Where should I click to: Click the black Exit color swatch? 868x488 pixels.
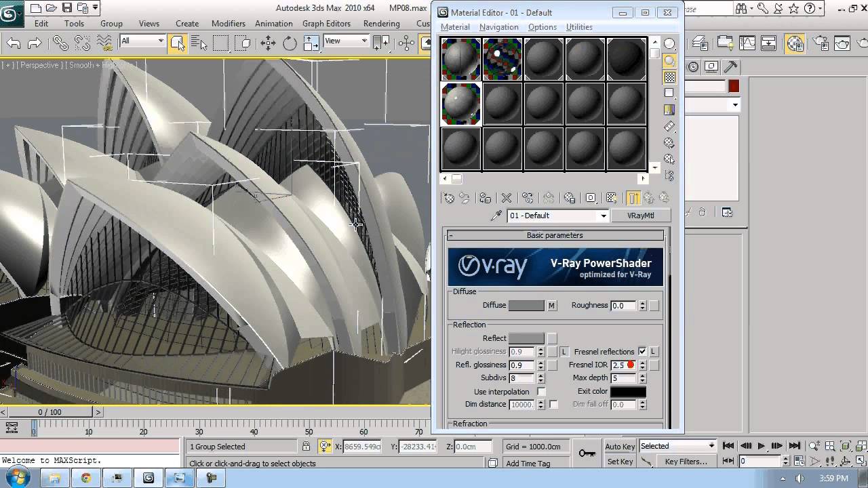tap(628, 392)
